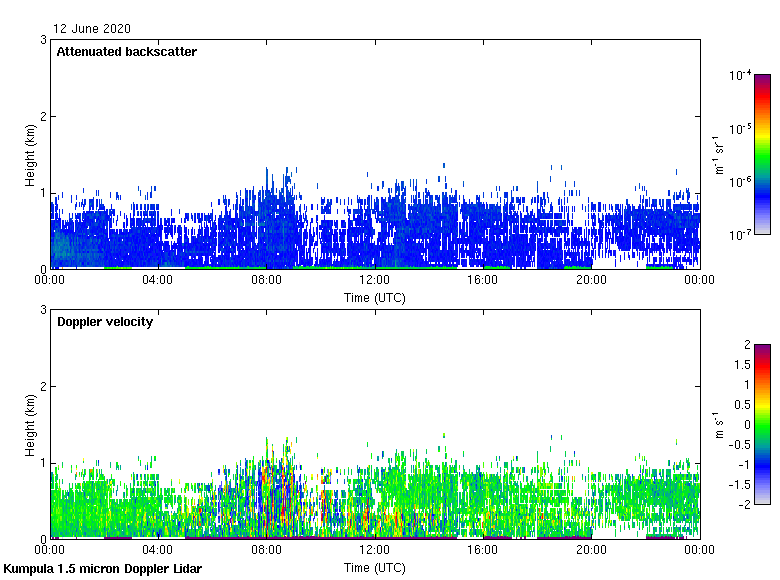Image resolution: width=780 pixels, height=580 pixels.
Task: Click the "m-1 sr-1" colorbar unit label
Action: (x=719, y=155)
